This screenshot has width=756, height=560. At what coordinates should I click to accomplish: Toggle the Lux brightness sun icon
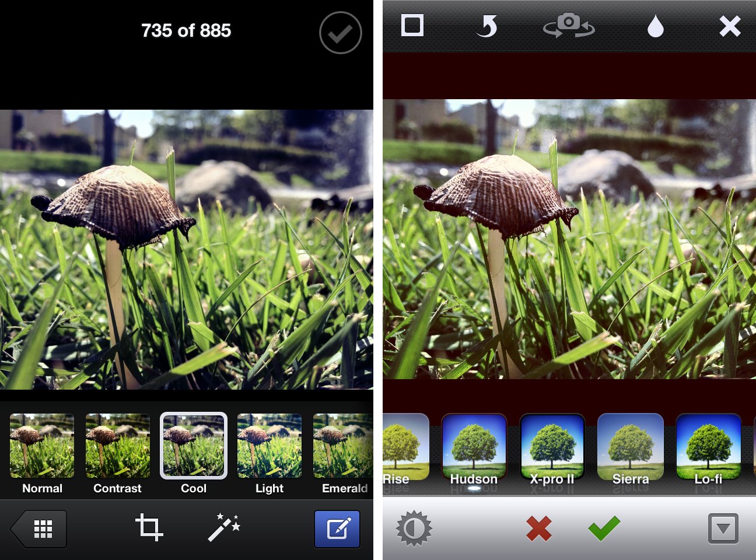pos(414,528)
